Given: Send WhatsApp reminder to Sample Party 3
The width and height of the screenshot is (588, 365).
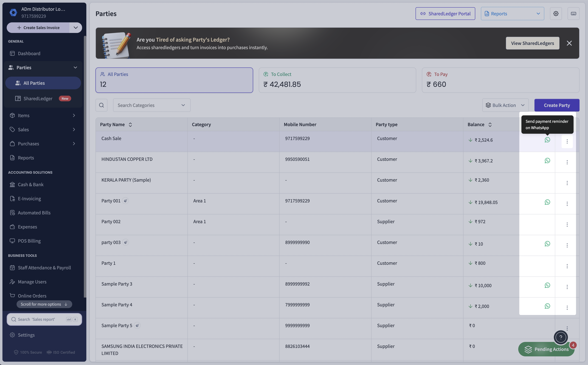Looking at the screenshot, I should pos(547,285).
